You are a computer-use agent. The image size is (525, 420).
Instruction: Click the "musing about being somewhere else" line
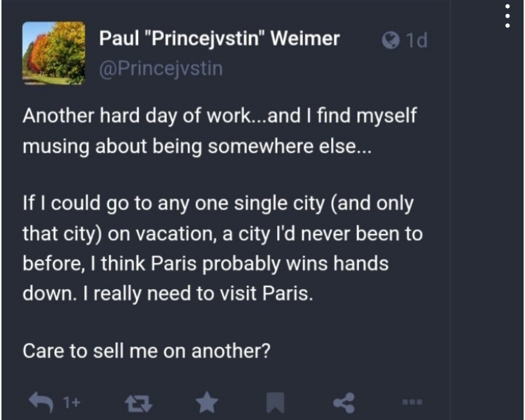[196, 147]
